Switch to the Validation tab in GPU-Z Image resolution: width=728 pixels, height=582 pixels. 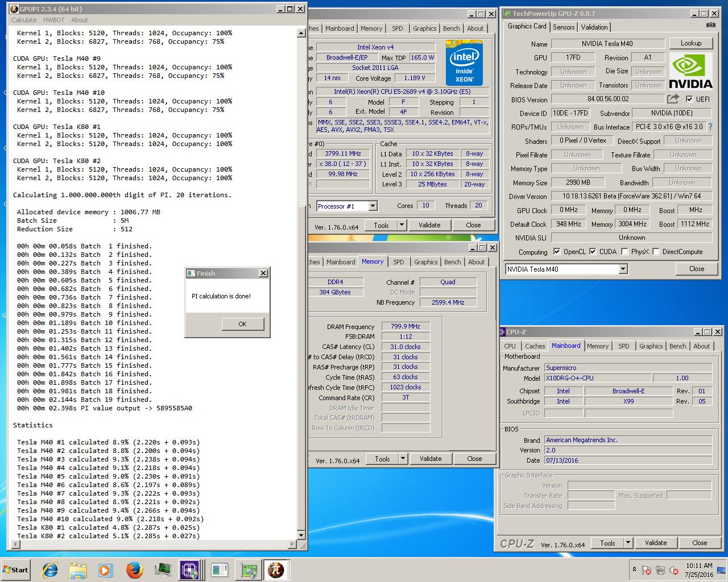[594, 27]
